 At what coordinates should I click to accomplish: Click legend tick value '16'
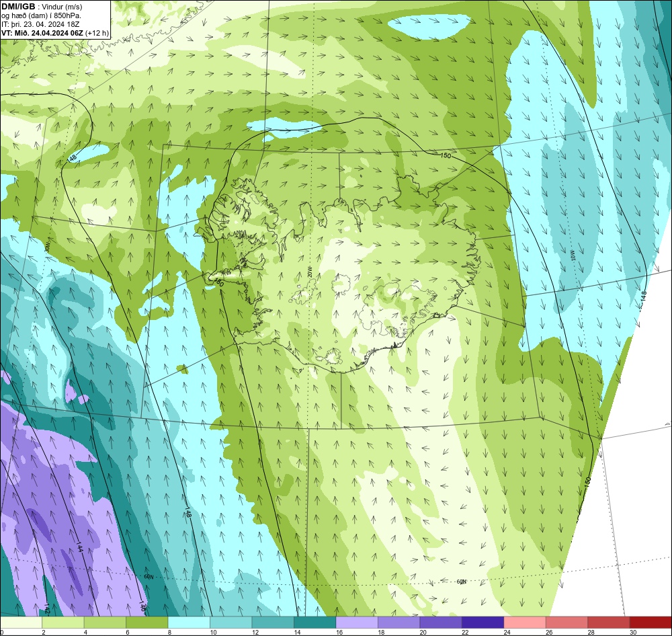click(339, 632)
